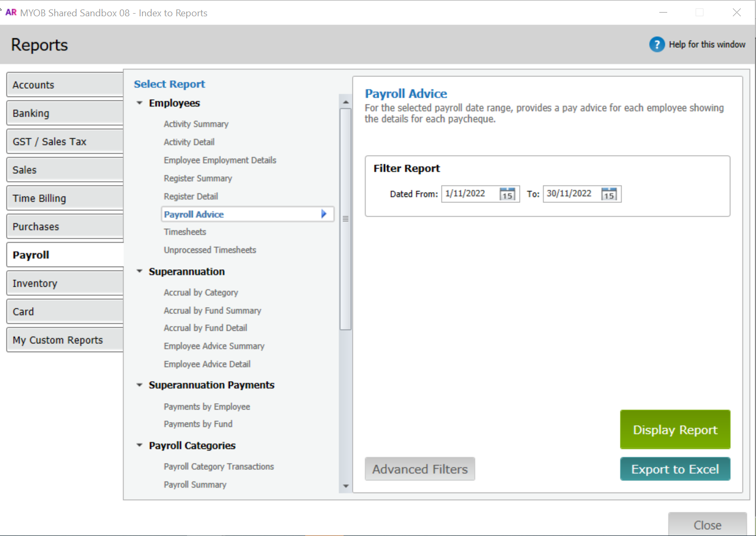Click the Display Report button
The image size is (756, 536).
[675, 429]
